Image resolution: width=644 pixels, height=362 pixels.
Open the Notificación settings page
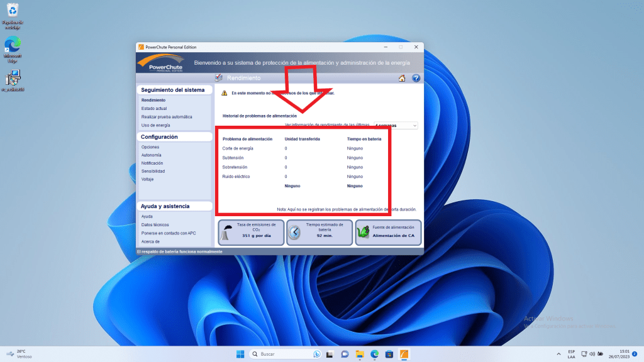tap(152, 163)
